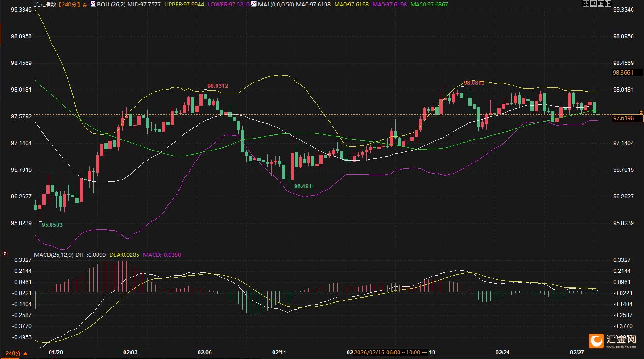Click the 02/24 date on the time axis

coord(502,353)
